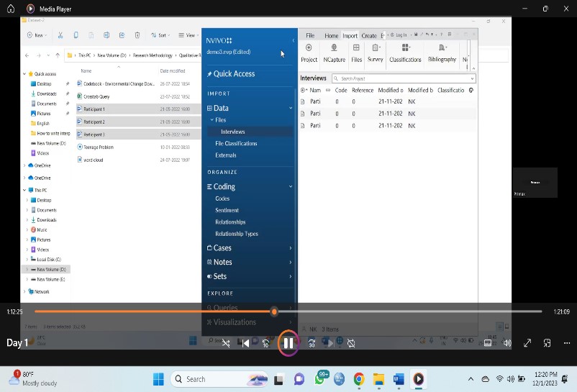Open Relationship Types in NVivo

click(x=236, y=234)
